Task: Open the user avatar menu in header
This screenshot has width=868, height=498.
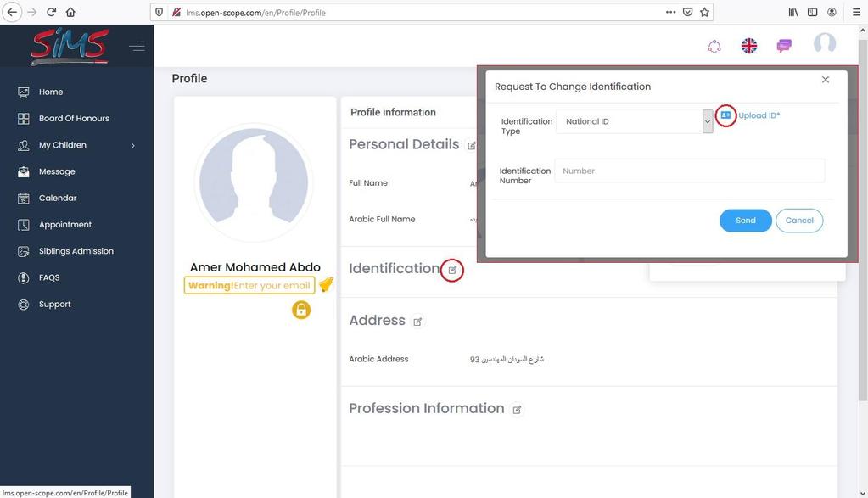Action: 824,43
